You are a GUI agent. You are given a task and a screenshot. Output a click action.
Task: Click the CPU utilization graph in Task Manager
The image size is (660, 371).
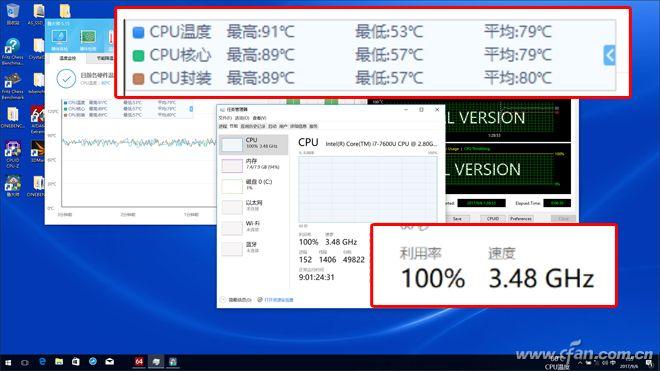[x=367, y=189]
